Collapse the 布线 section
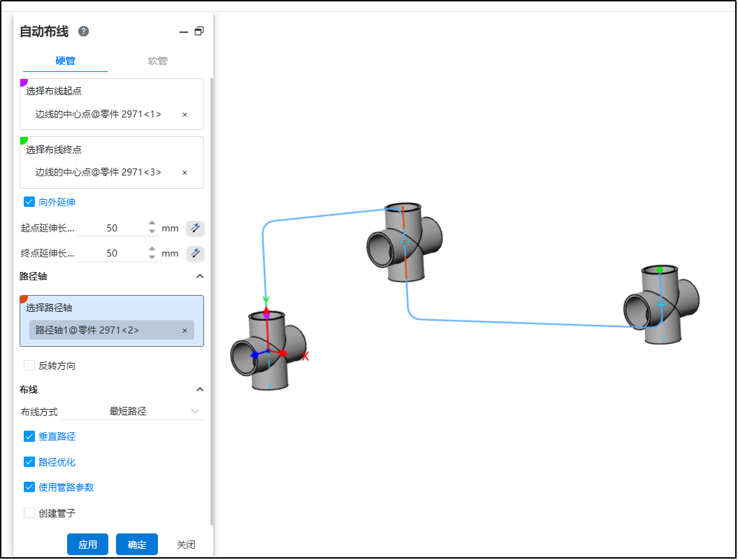 (200, 389)
